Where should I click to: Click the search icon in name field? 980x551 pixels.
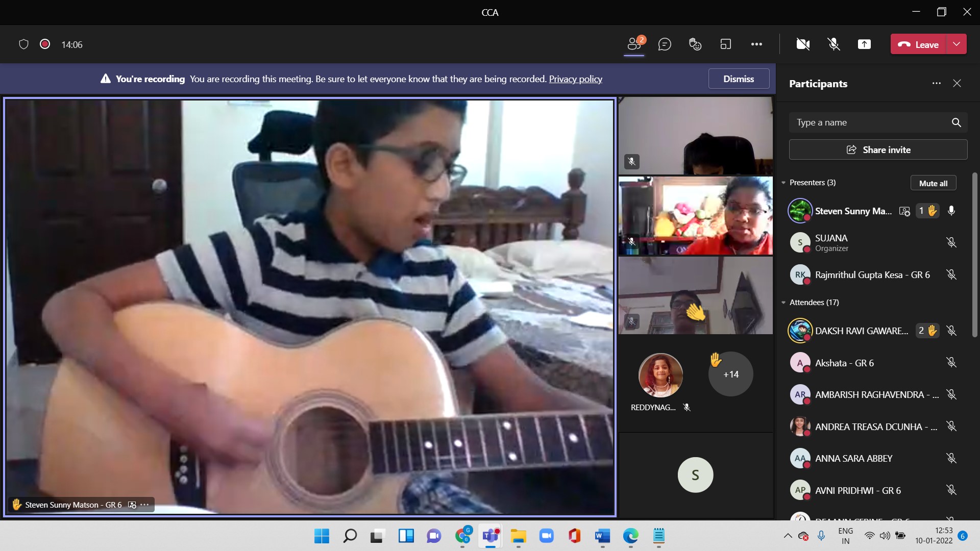956,122
